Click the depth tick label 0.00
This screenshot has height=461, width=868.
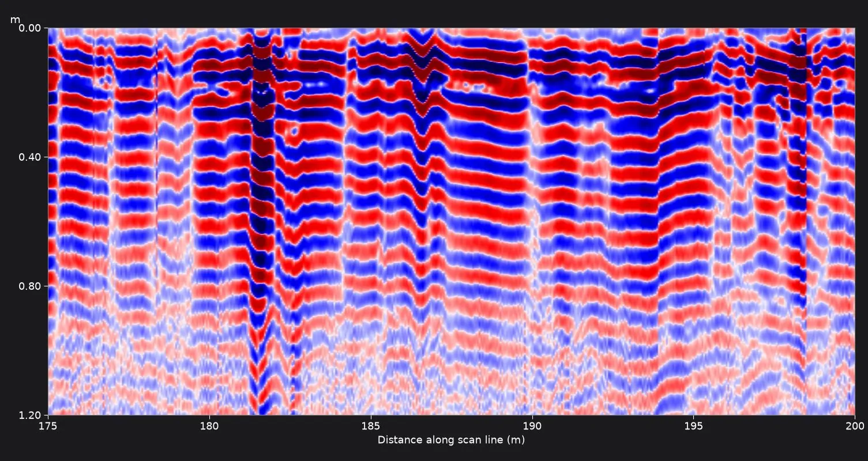point(31,28)
